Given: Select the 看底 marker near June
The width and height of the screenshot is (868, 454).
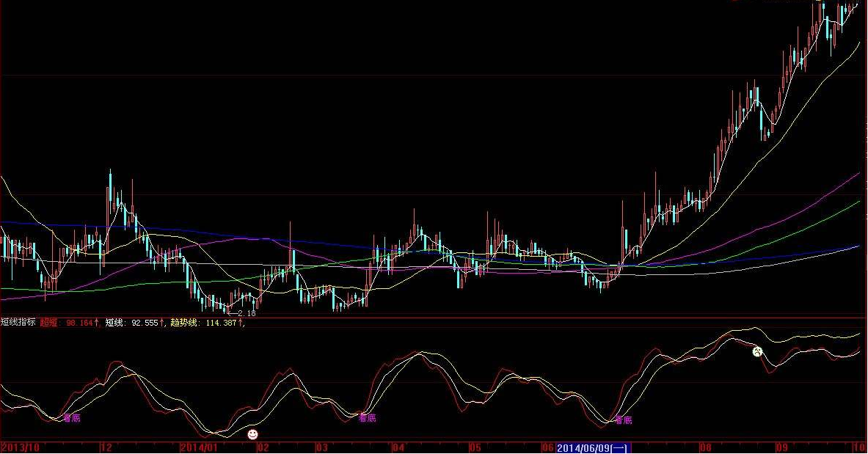Looking at the screenshot, I should pos(624,420).
